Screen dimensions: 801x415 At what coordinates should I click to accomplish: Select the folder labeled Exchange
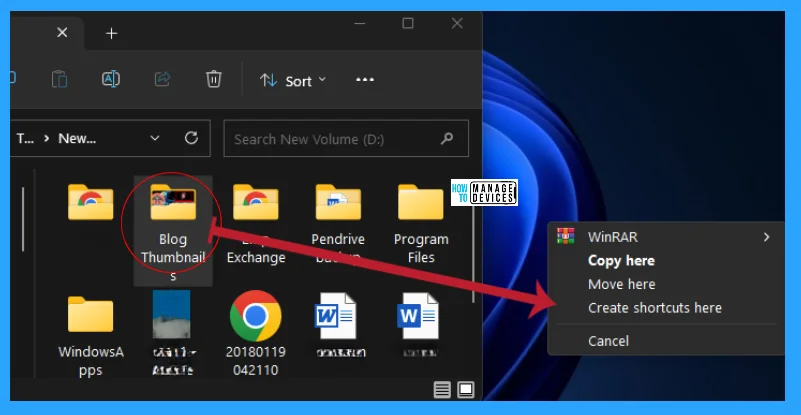click(x=255, y=225)
